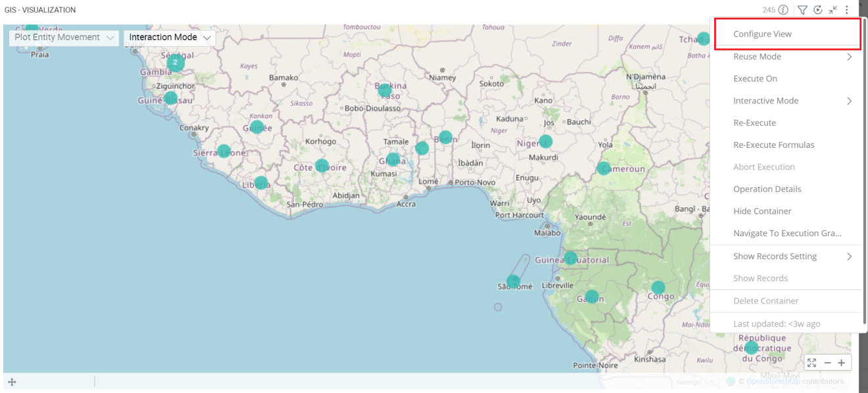Select Re-Execute menu entry
Viewport: 868px width, 393px height.
tap(786, 123)
